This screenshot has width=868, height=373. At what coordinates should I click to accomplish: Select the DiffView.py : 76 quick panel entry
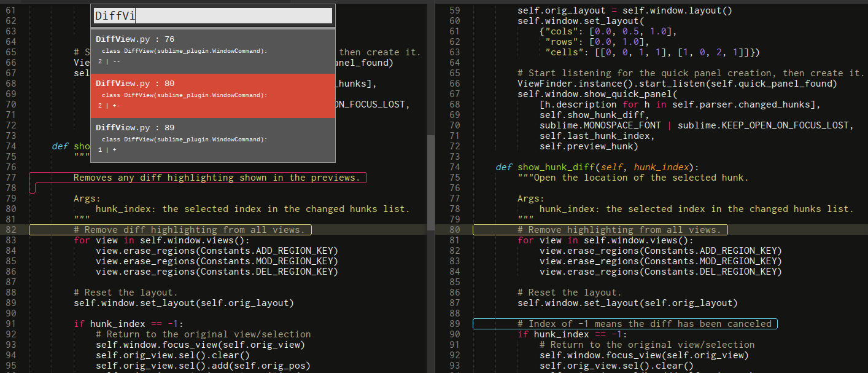tap(213, 52)
